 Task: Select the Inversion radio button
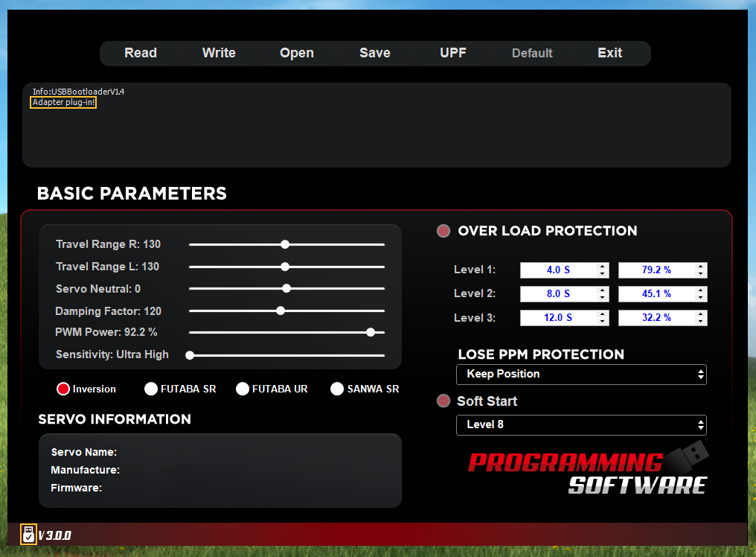(x=63, y=389)
